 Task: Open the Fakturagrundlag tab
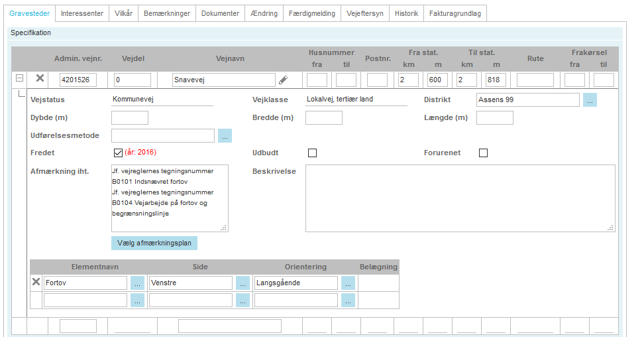[455, 13]
